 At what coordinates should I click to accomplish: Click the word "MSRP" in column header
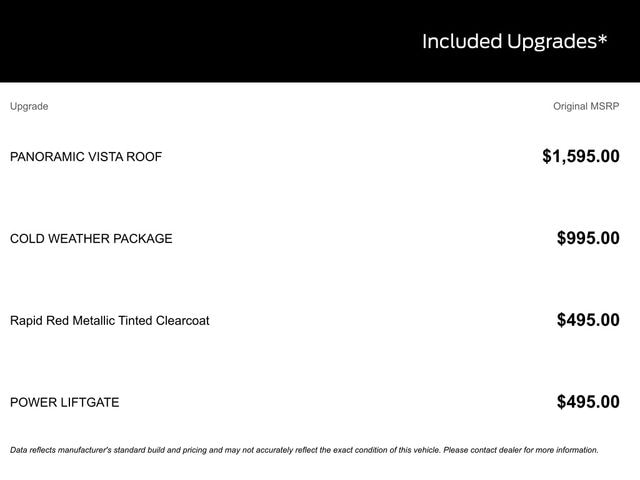(602, 106)
